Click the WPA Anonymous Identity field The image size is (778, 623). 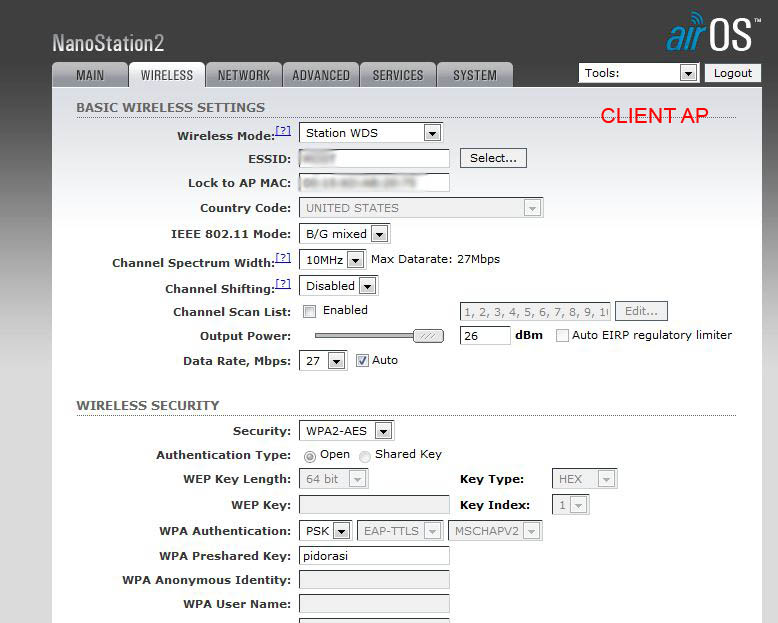tap(374, 579)
